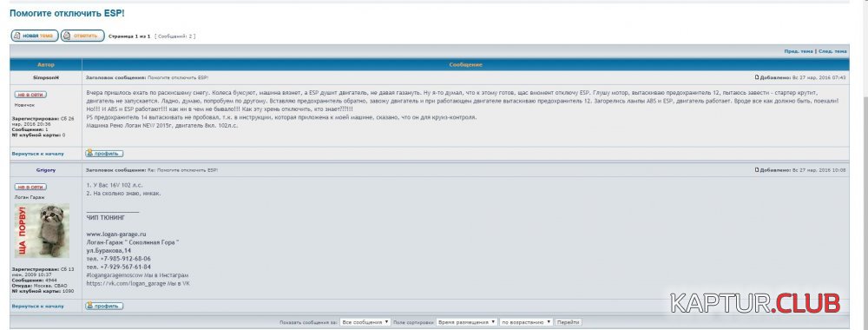The height and width of the screenshot is (330, 868).
Task: Click the address line 'ул.Буракова,14'
Action: (x=108, y=251)
